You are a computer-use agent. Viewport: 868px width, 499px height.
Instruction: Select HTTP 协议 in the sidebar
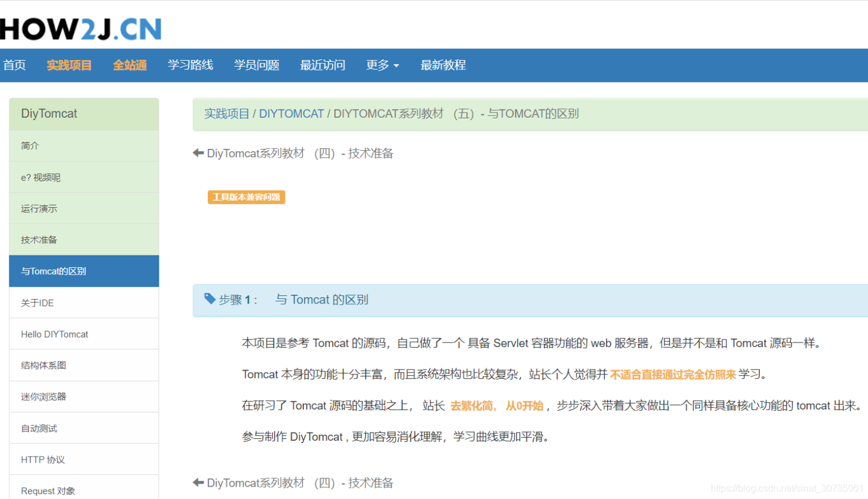84,459
